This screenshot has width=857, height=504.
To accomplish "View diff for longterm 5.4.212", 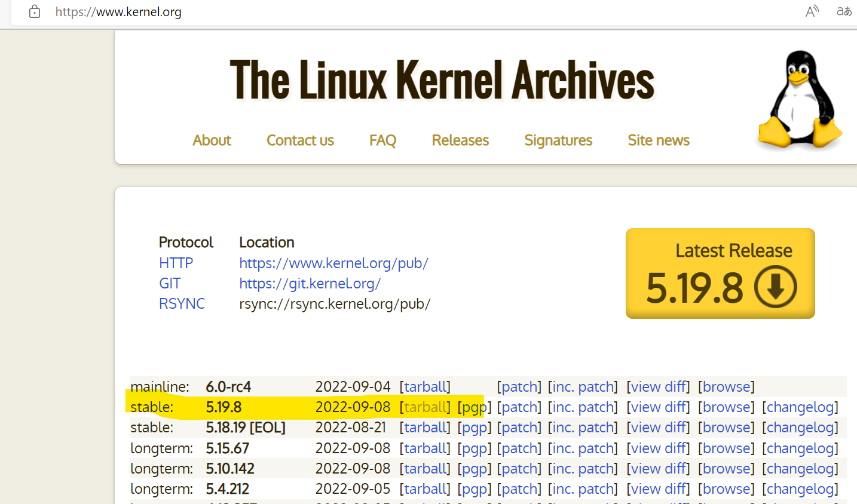I will pos(659,489).
